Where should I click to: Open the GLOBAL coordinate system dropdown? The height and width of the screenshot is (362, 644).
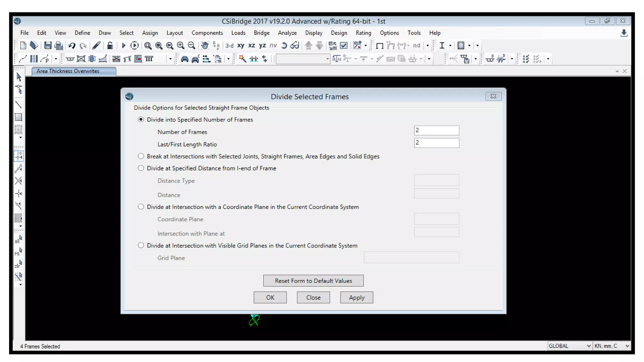click(569, 346)
